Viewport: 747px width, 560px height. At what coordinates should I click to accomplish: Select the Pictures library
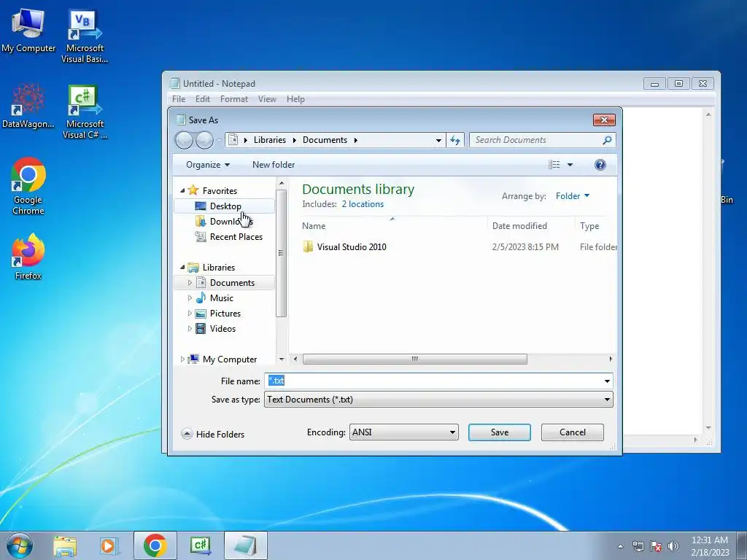click(225, 314)
